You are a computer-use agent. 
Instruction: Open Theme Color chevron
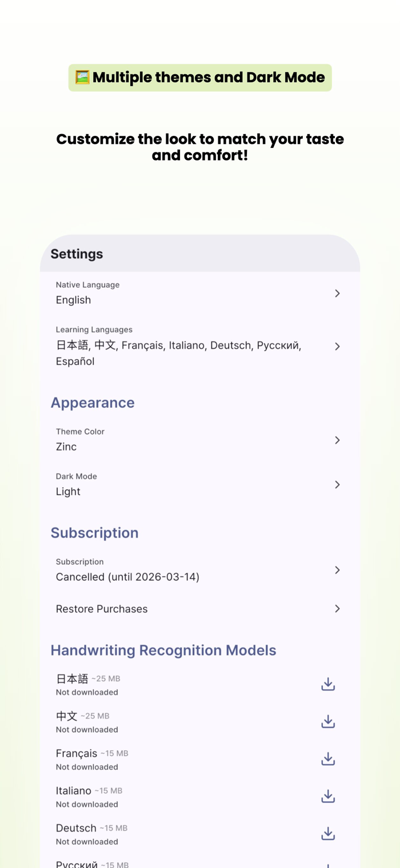coord(337,440)
